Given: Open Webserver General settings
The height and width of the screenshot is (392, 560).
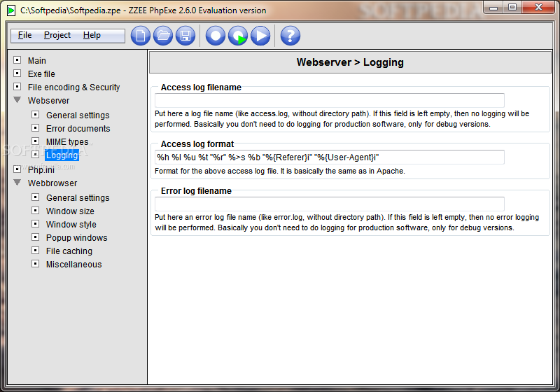Looking at the screenshot, I should (78, 115).
